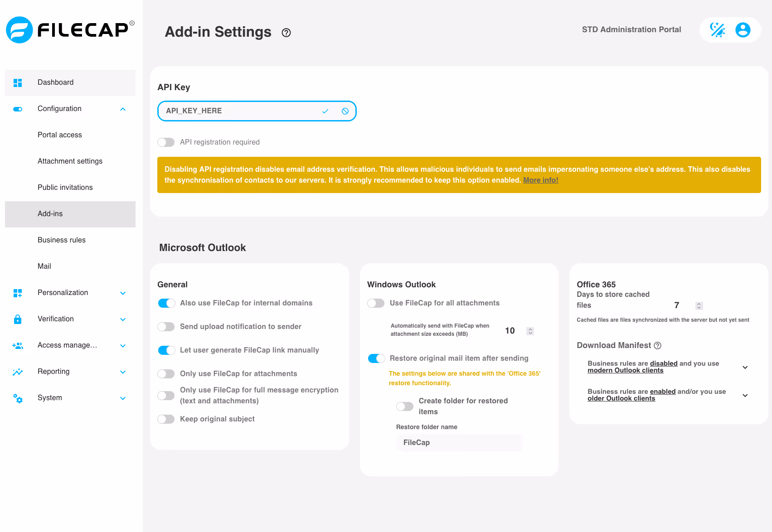
Task: Toggle Keep original subject switch
Action: pyautogui.click(x=166, y=419)
